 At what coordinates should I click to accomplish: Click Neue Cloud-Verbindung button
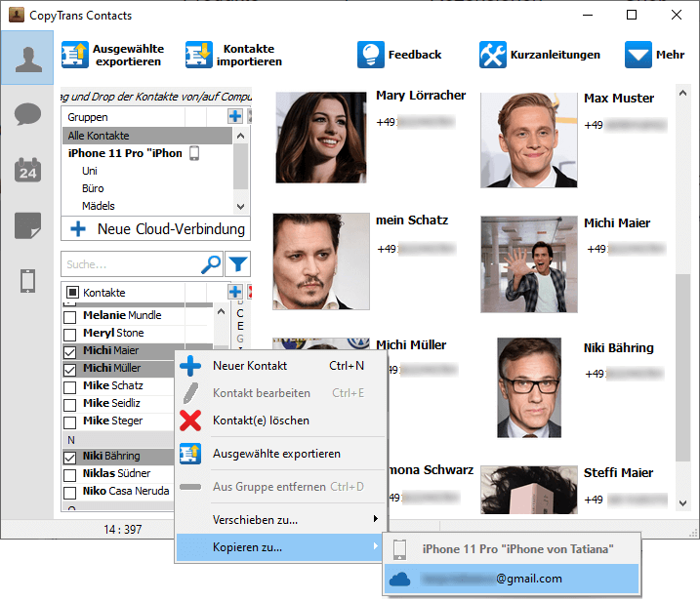[155, 229]
